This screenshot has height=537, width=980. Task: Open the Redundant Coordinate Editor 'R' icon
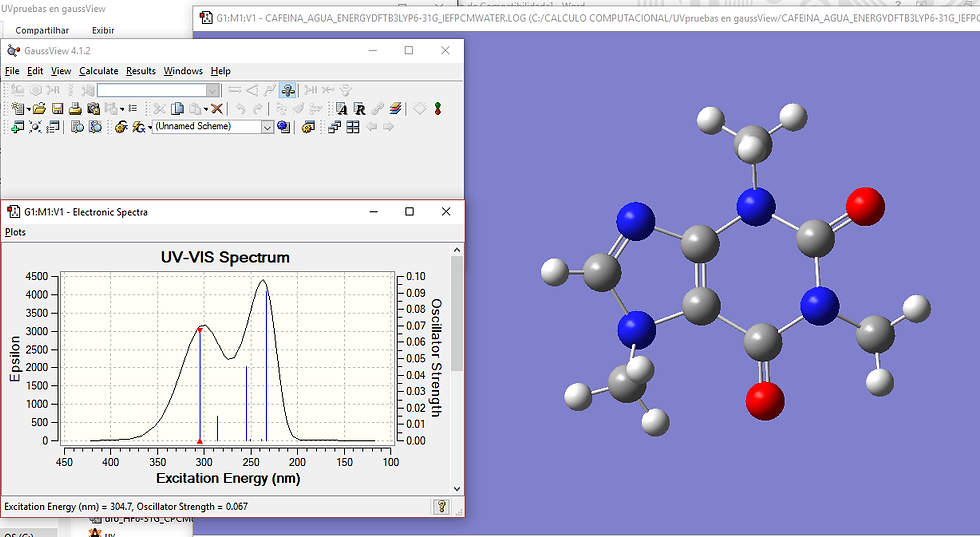[x=359, y=109]
